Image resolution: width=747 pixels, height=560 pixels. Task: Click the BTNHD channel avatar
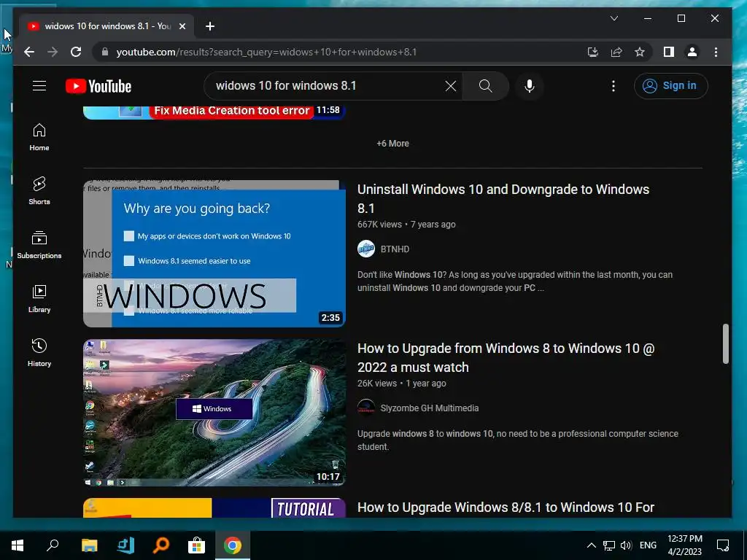pos(366,249)
